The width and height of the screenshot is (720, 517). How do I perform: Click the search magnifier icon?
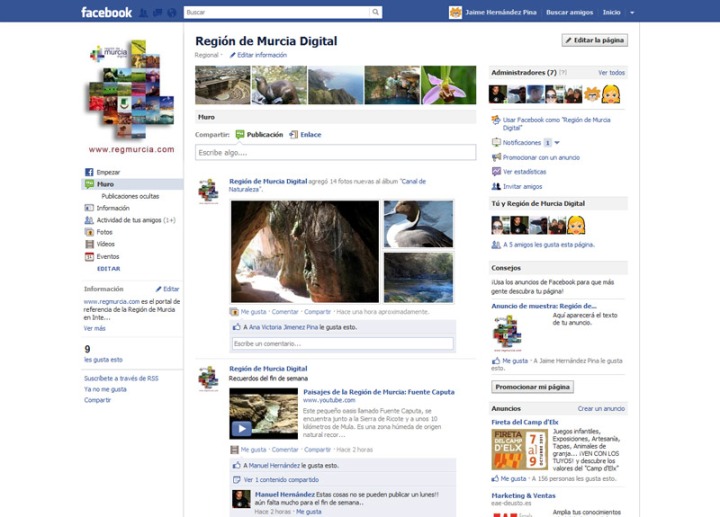tap(376, 13)
